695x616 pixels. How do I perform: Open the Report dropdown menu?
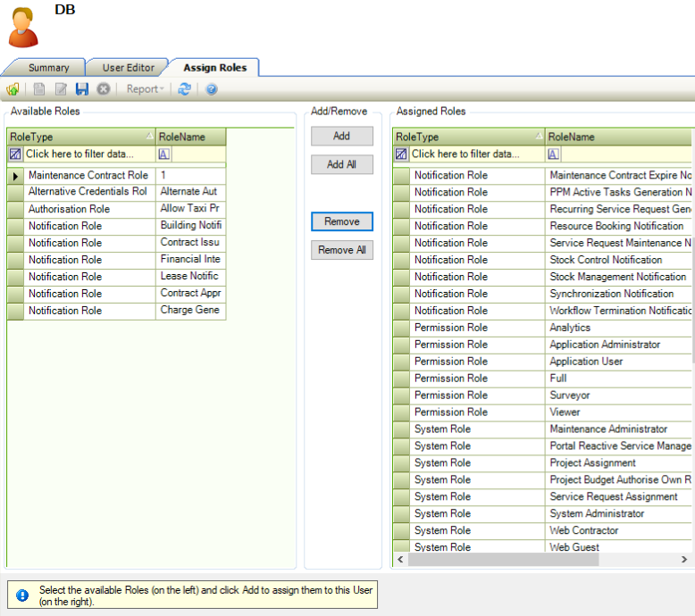pos(145,89)
